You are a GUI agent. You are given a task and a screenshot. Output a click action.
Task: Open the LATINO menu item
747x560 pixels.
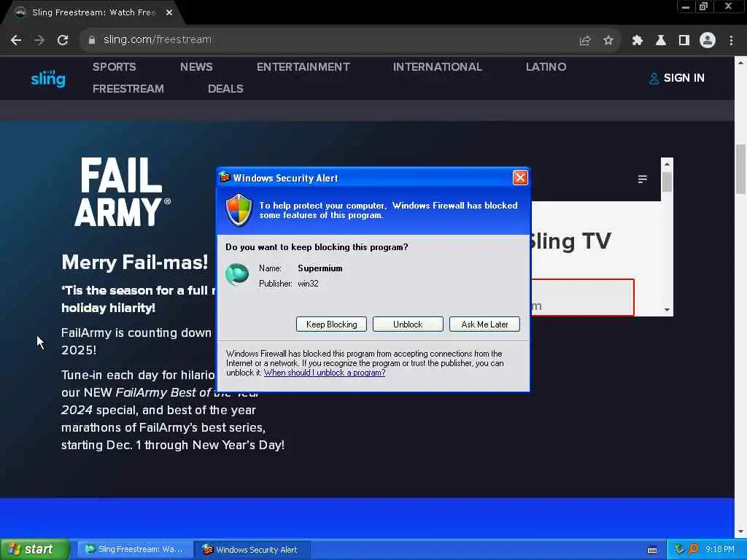click(x=546, y=66)
